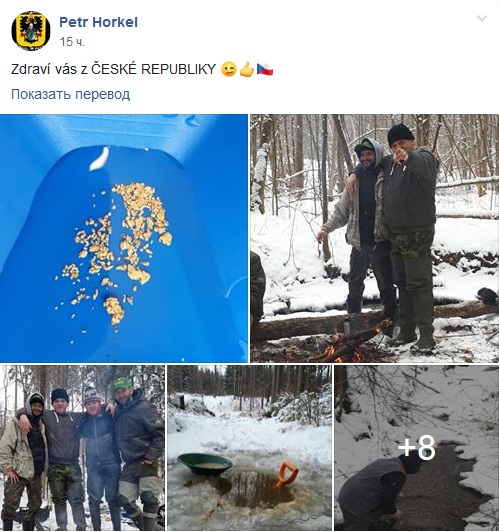Click the winking face emoji
The width and height of the screenshot is (499, 532).
pyautogui.click(x=229, y=70)
